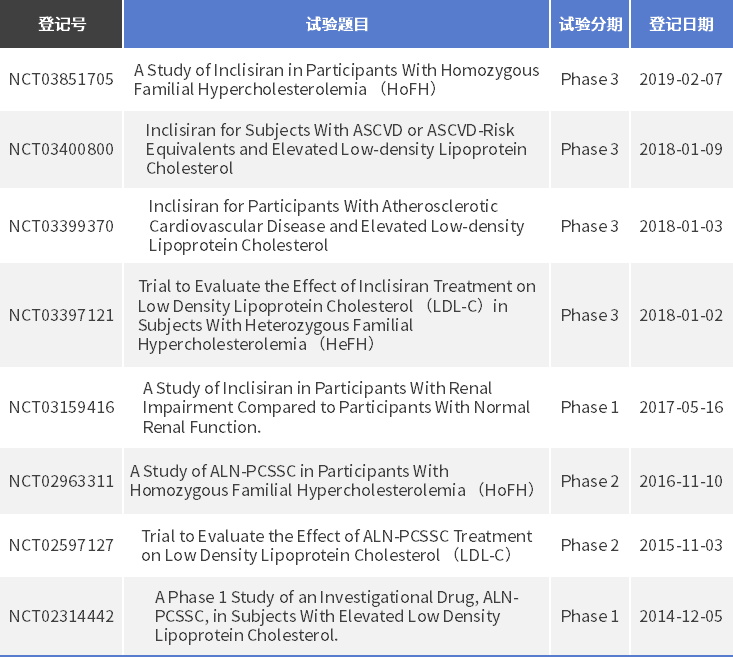This screenshot has height=657, width=733.
Task: Click trial ID NCT03397121
Action: [61, 315]
